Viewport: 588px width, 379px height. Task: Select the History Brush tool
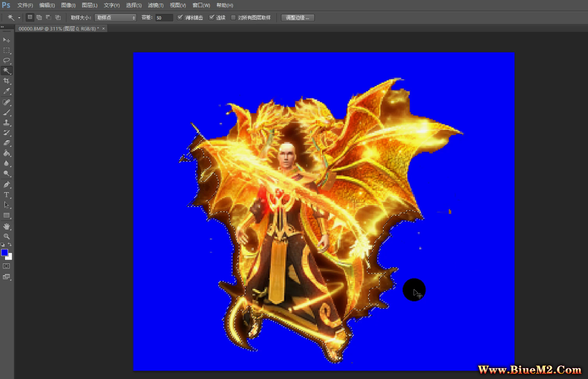click(x=6, y=133)
